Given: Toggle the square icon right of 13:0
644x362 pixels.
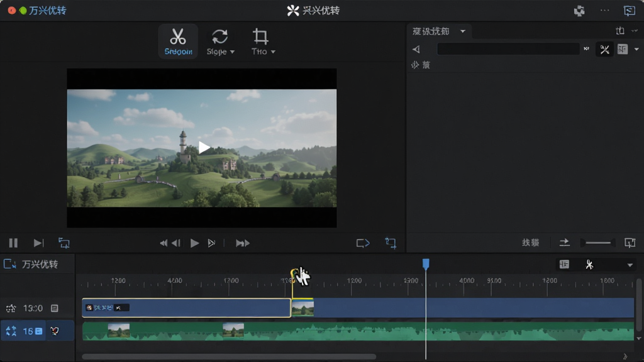Looking at the screenshot, I should coord(55,308).
